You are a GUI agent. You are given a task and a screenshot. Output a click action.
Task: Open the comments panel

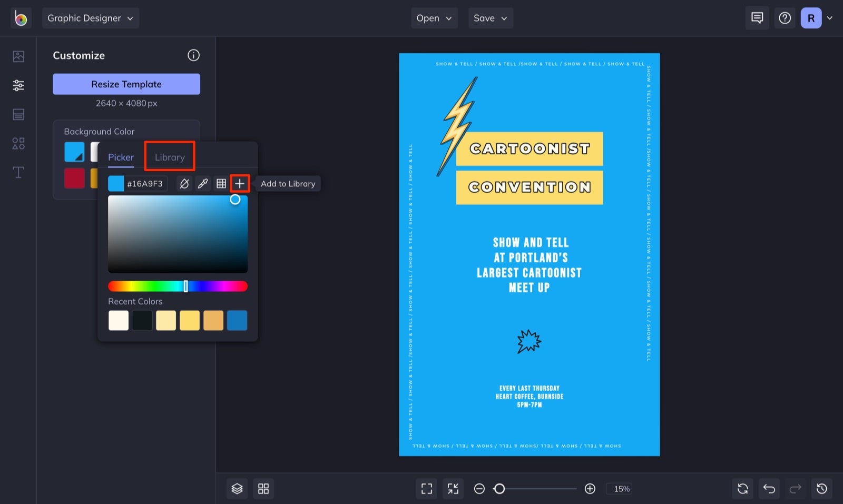(757, 17)
